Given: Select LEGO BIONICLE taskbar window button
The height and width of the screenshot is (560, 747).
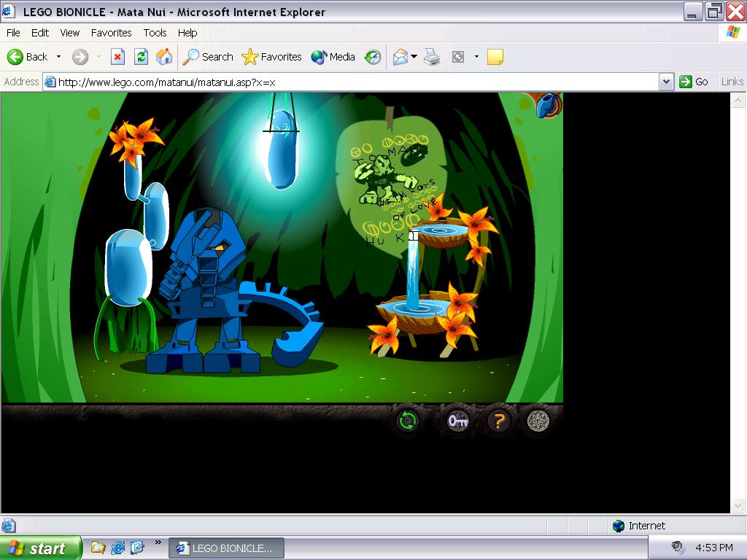Looking at the screenshot, I should pos(226,548).
